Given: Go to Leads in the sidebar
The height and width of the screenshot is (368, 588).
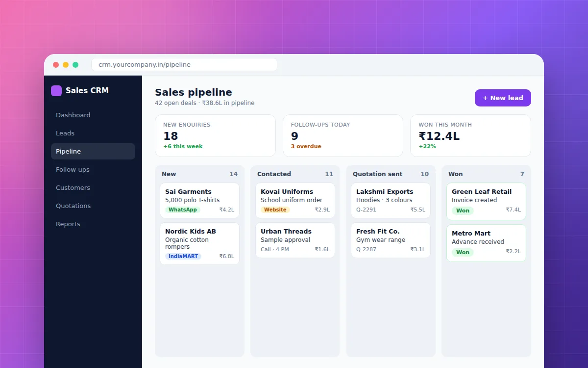Looking at the screenshot, I should 93,133.
